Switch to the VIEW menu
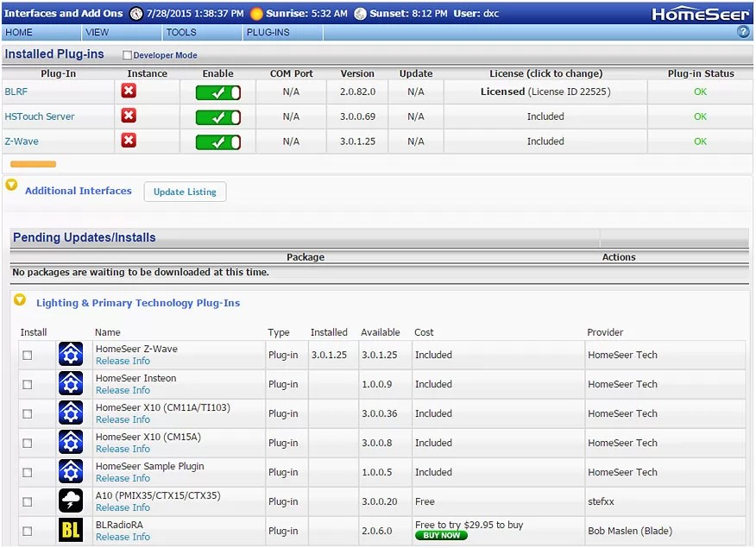 point(101,32)
